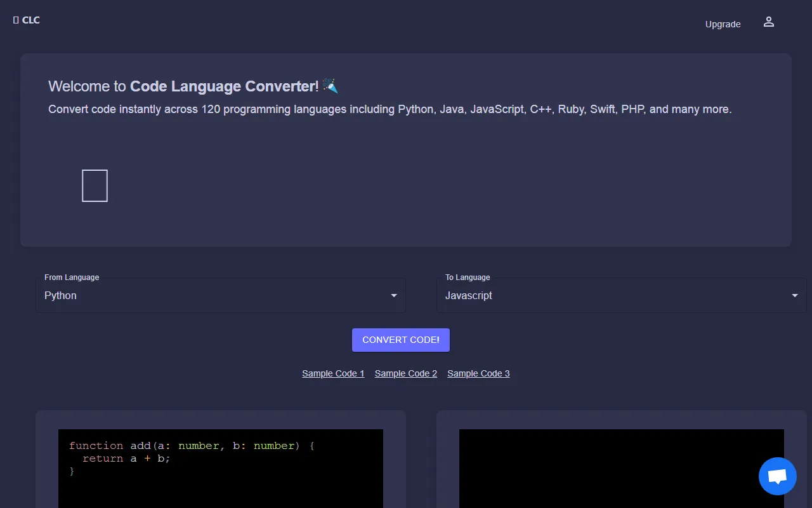Click the output code panel
Viewport: 812px width, 508px height.
(x=622, y=470)
